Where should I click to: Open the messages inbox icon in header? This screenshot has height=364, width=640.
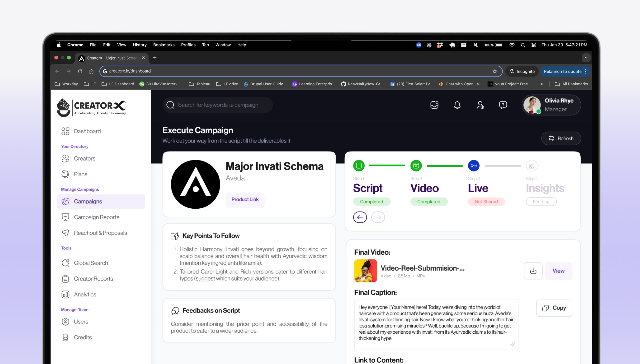pos(434,105)
